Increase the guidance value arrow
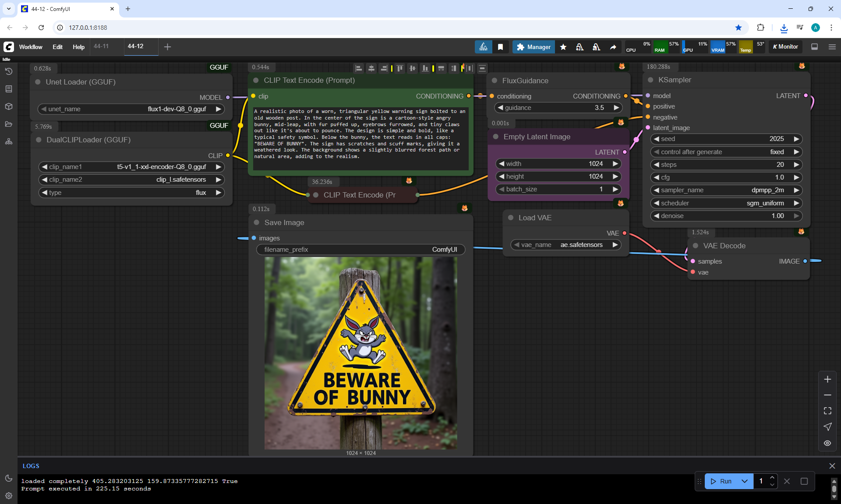The image size is (841, 504). click(616, 108)
